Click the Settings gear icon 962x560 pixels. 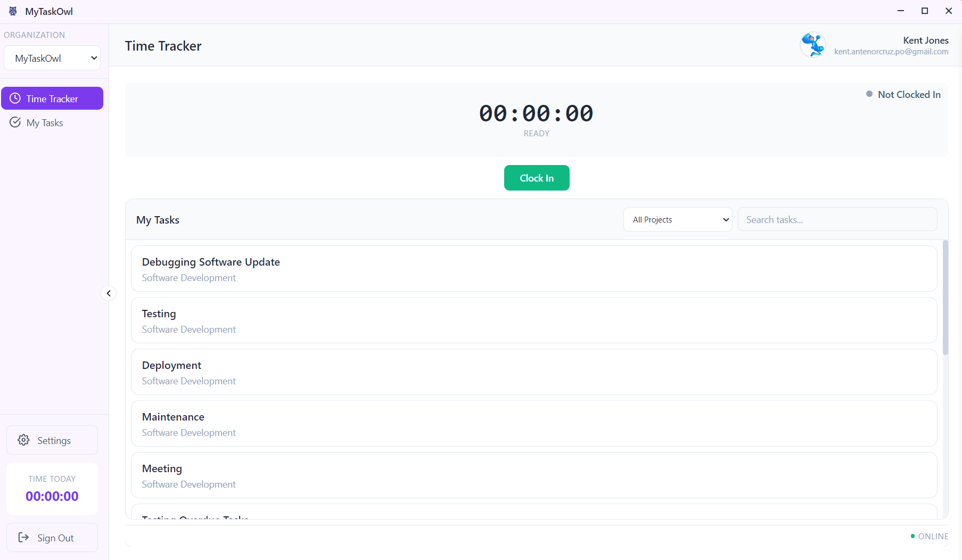point(23,440)
